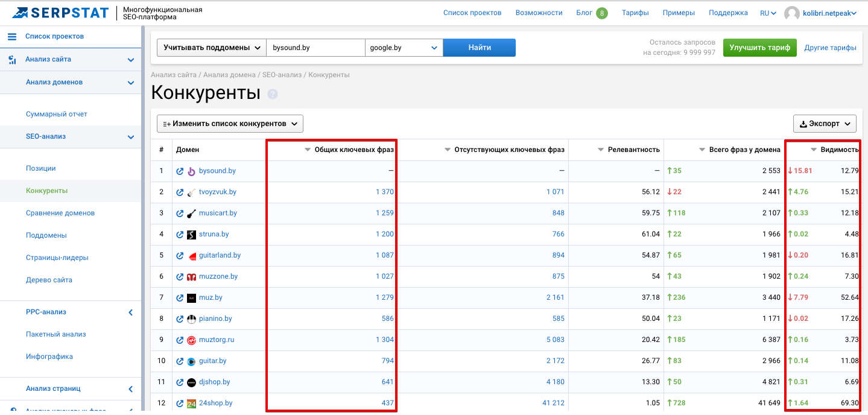Click the bysound.by favicon
868x415 pixels.
[x=191, y=171]
